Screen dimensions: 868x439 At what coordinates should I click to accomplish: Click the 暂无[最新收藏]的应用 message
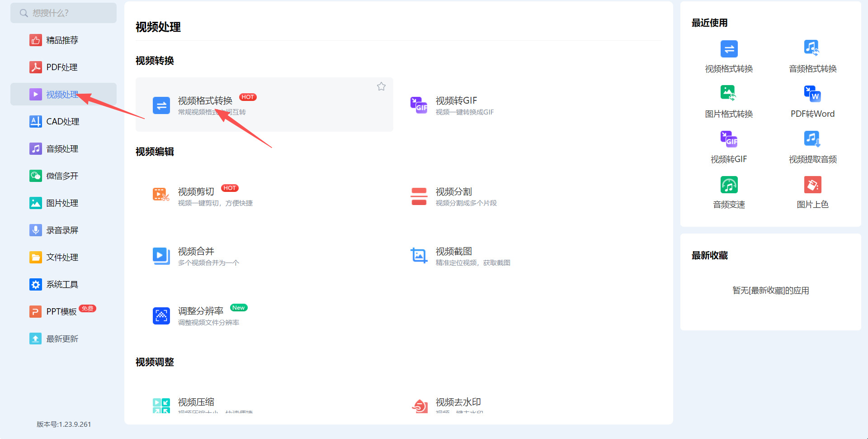[771, 291]
